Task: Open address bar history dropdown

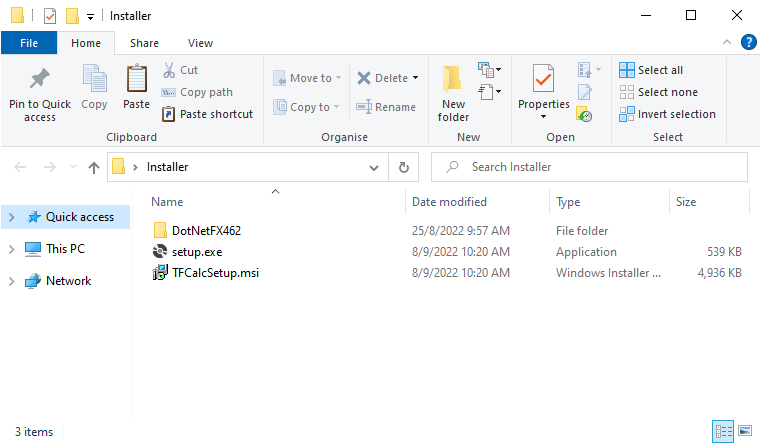Action: click(375, 167)
